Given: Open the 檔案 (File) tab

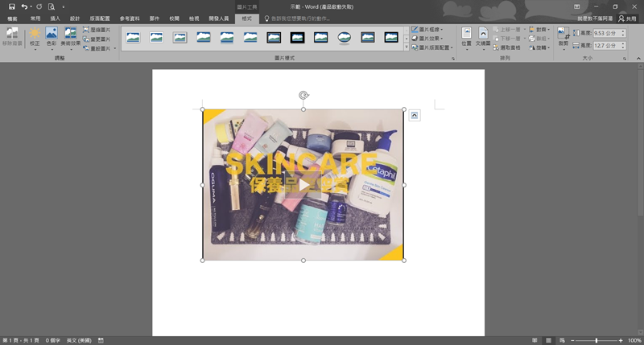Looking at the screenshot, I should (12, 18).
